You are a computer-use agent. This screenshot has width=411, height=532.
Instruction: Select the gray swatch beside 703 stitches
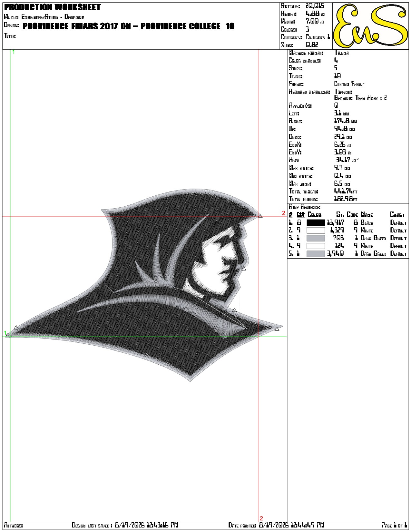click(316, 238)
